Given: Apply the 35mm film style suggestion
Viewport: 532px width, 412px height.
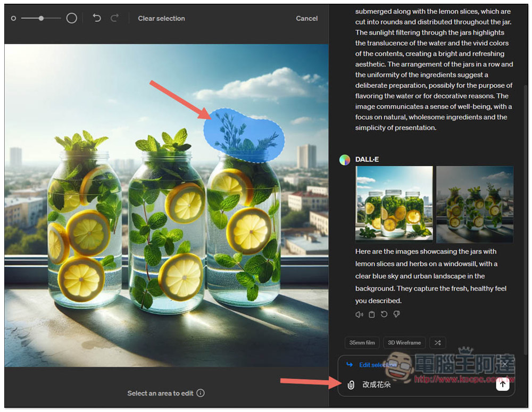Looking at the screenshot, I should (x=362, y=343).
